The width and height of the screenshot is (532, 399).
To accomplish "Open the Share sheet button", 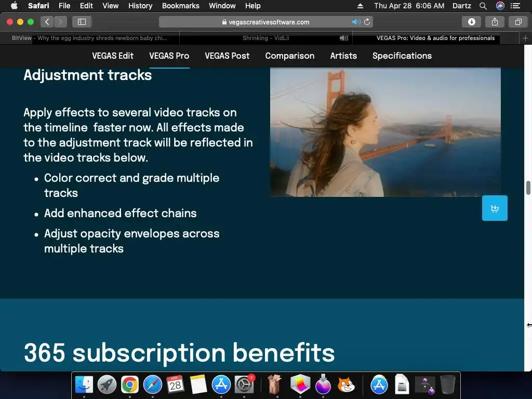I will [495, 22].
